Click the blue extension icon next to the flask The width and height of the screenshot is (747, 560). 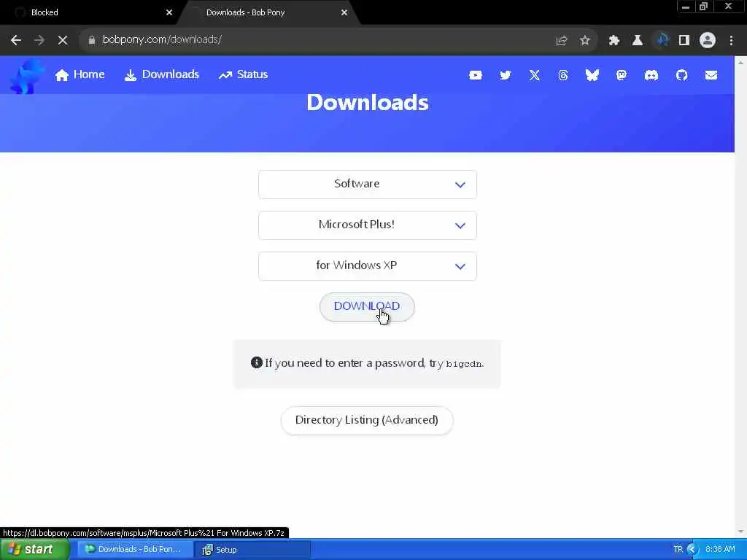pos(661,40)
